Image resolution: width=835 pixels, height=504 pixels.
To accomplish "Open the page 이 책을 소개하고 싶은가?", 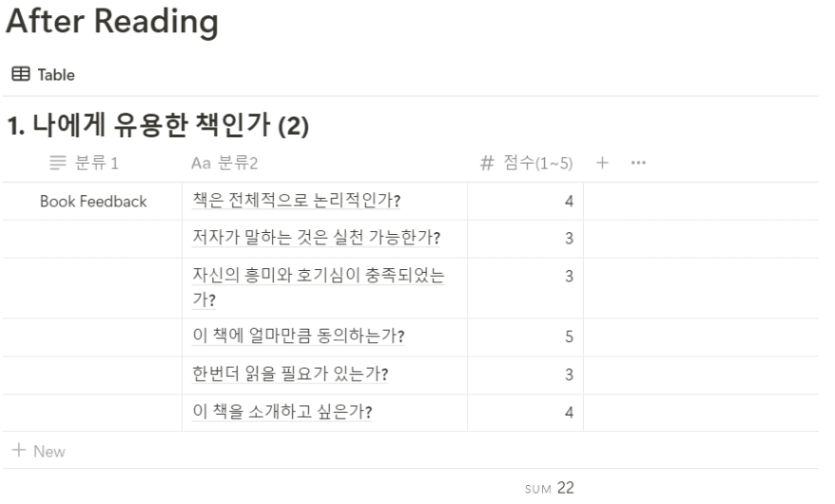I will click(x=282, y=412).
